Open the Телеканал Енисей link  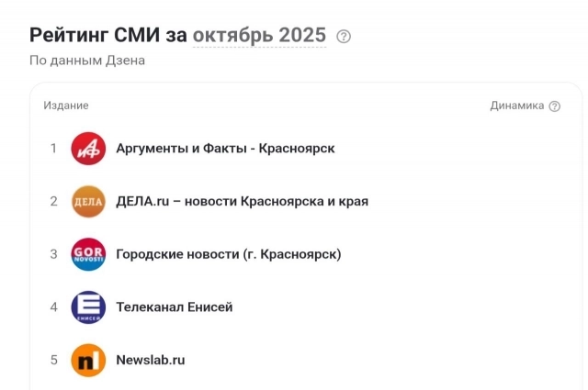[174, 306]
